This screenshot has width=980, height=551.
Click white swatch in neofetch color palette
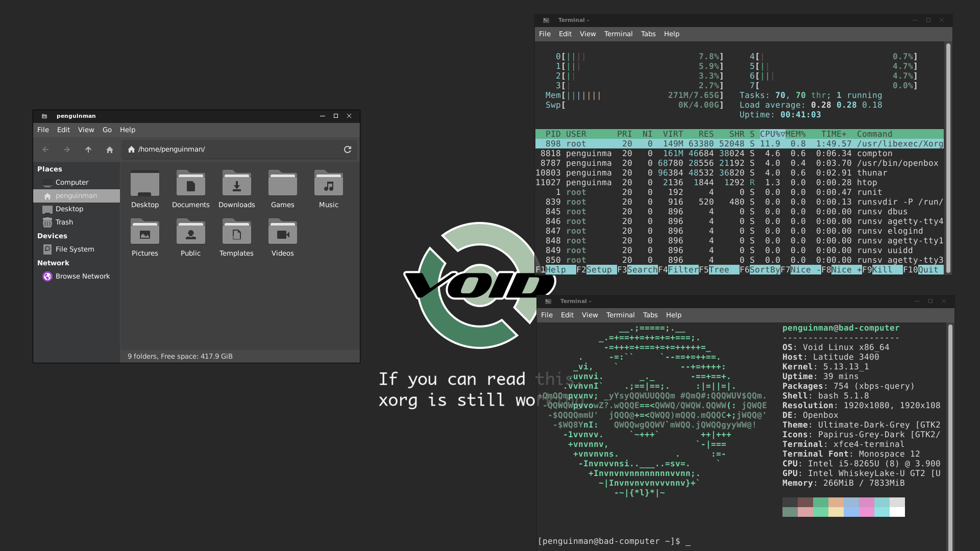[897, 512]
